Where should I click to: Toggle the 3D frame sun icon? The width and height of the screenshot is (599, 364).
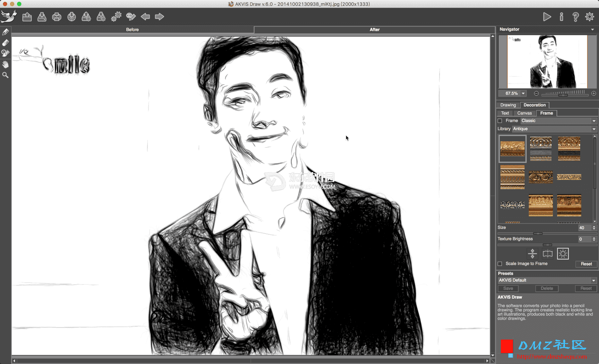[x=563, y=254]
